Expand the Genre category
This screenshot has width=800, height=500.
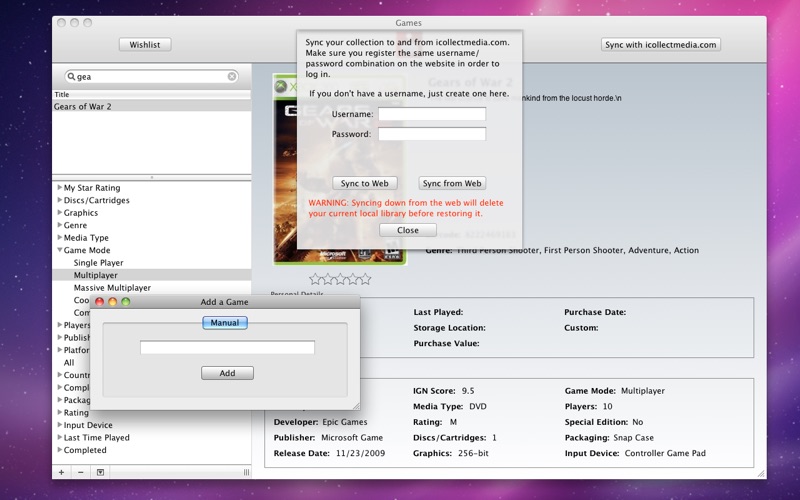[60, 225]
